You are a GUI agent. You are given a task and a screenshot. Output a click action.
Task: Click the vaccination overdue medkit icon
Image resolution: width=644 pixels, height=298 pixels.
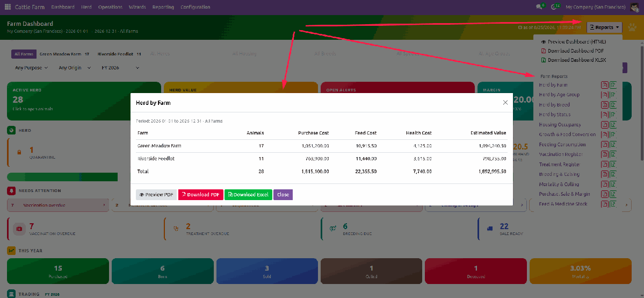pyautogui.click(x=19, y=229)
